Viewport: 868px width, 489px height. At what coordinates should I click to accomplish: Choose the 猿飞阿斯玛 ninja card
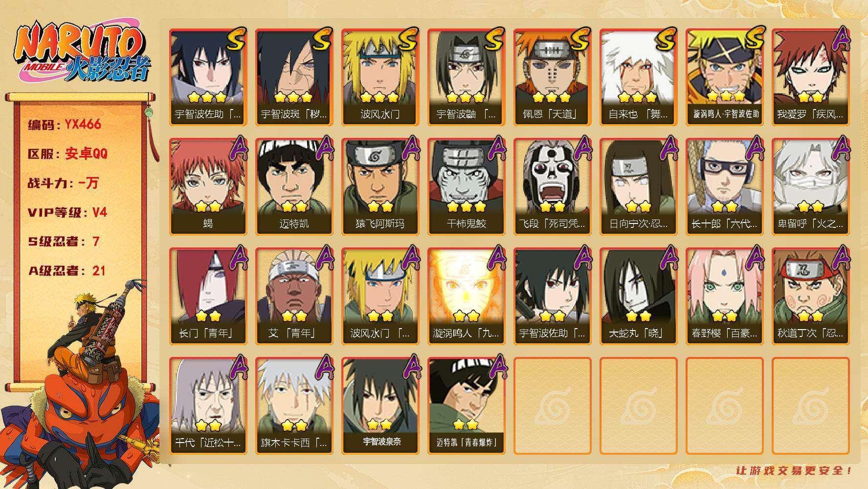[x=380, y=187]
